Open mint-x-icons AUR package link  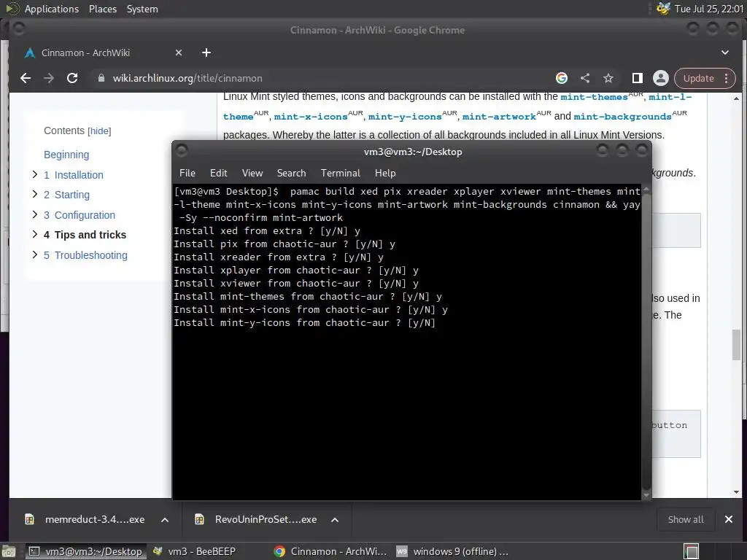click(x=311, y=116)
